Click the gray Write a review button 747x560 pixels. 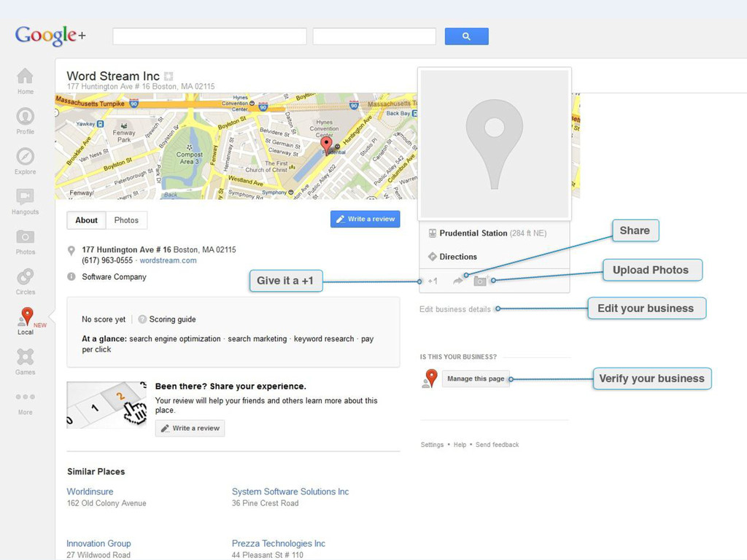190,428
